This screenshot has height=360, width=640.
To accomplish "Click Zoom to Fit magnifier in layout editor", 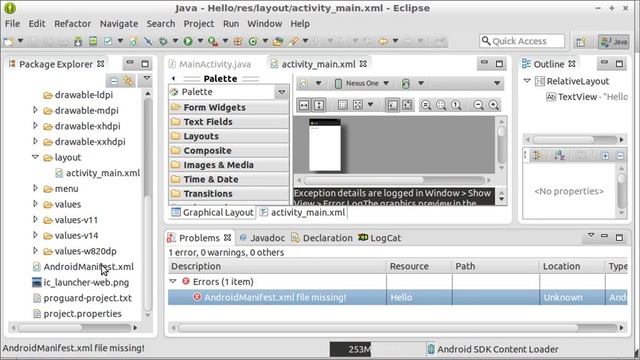I will pos(441,105).
